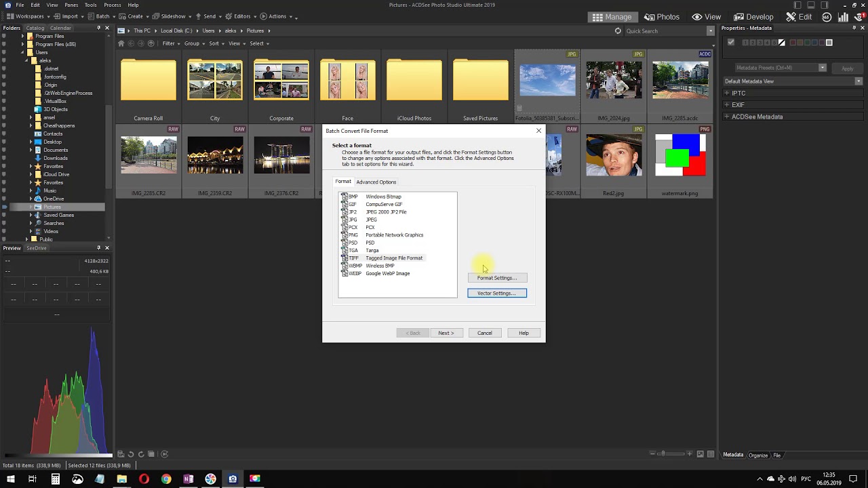The image size is (868, 488).
Task: Switch to View mode
Action: [x=706, y=17]
